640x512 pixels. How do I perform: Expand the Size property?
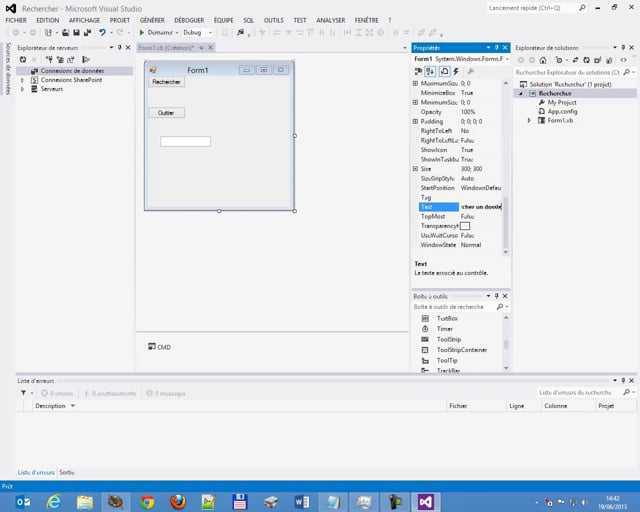pyautogui.click(x=415, y=169)
